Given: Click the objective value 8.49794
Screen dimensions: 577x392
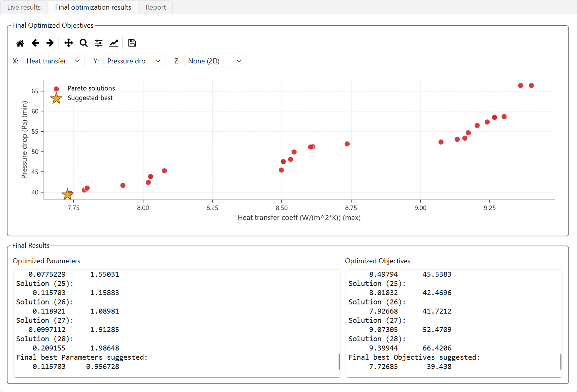Looking at the screenshot, I should (x=384, y=274).
